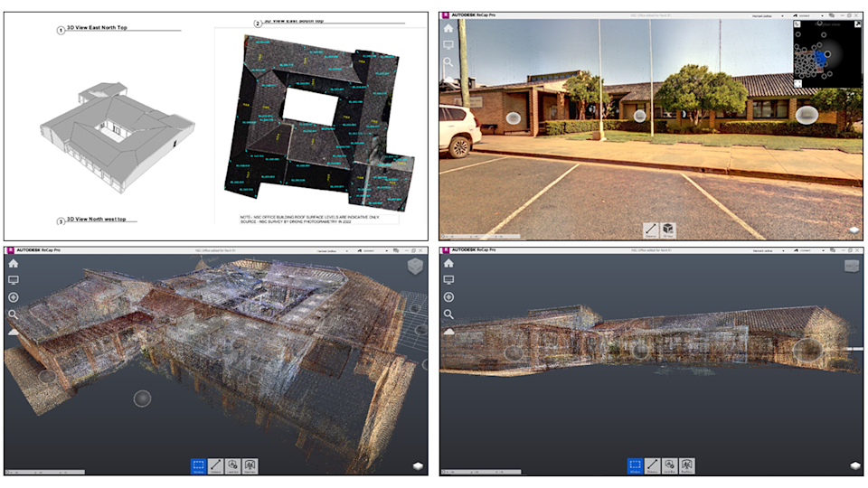Select Distance tool in RealView photo window
The height and width of the screenshot is (488, 868).
point(651,230)
